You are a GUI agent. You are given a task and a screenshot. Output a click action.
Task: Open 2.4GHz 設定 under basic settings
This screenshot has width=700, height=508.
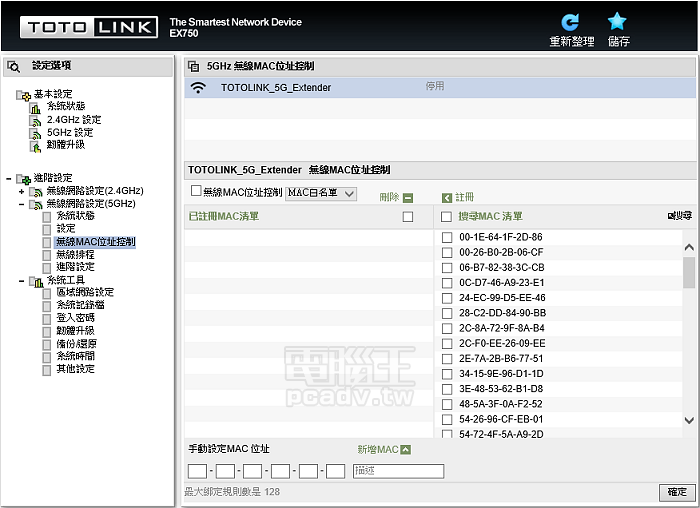[74, 120]
